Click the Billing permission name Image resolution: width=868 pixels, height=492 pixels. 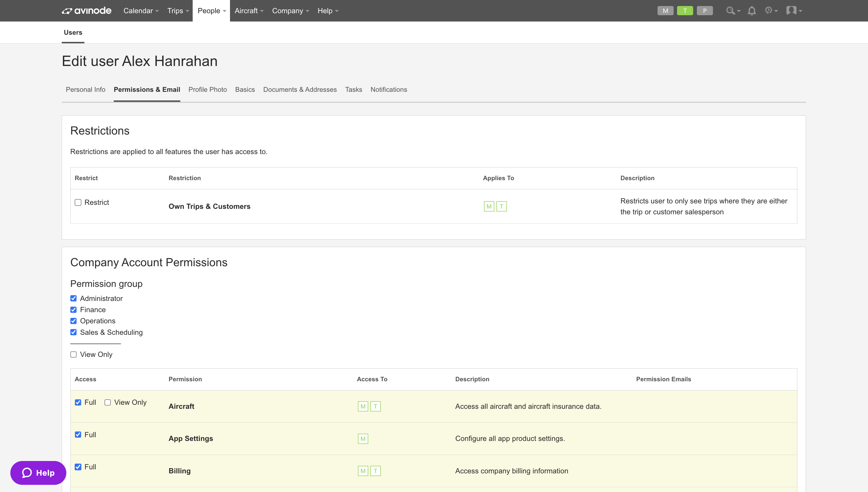point(179,471)
